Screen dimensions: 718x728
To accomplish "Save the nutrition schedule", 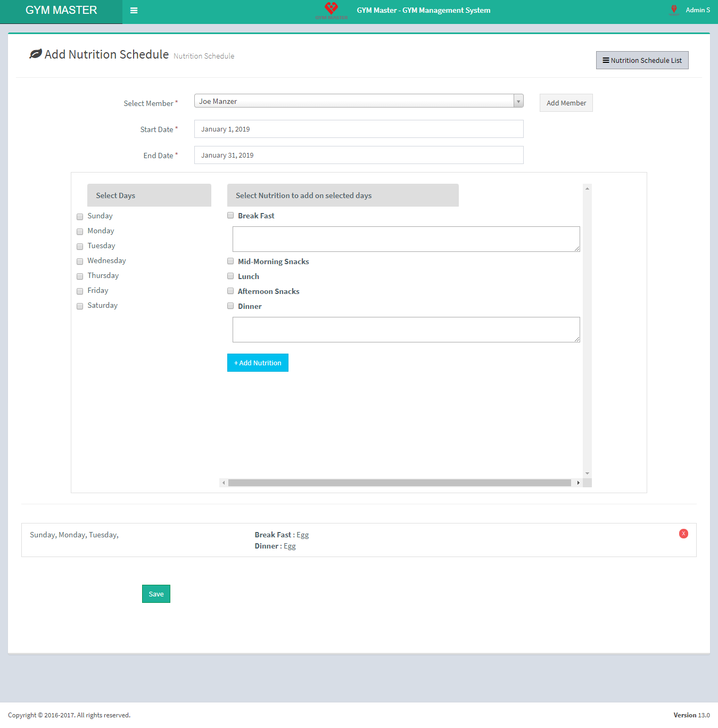I will 156,594.
